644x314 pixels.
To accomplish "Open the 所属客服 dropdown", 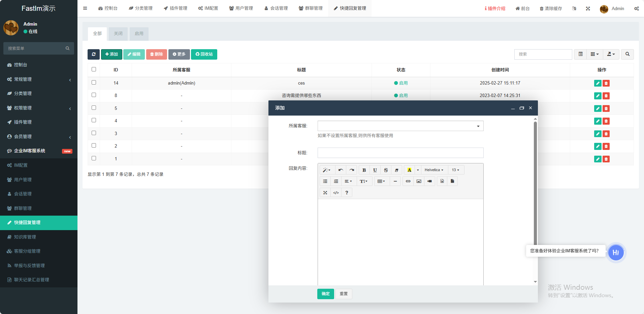I will pos(400,126).
